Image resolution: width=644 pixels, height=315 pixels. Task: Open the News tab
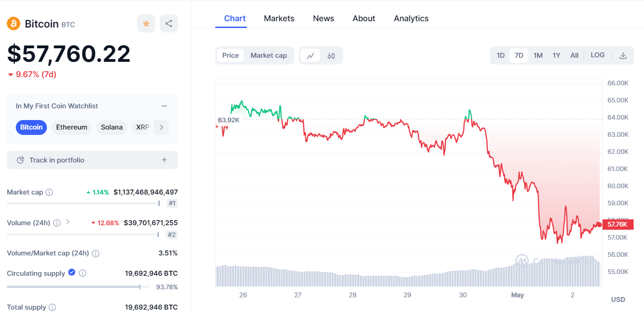(324, 19)
